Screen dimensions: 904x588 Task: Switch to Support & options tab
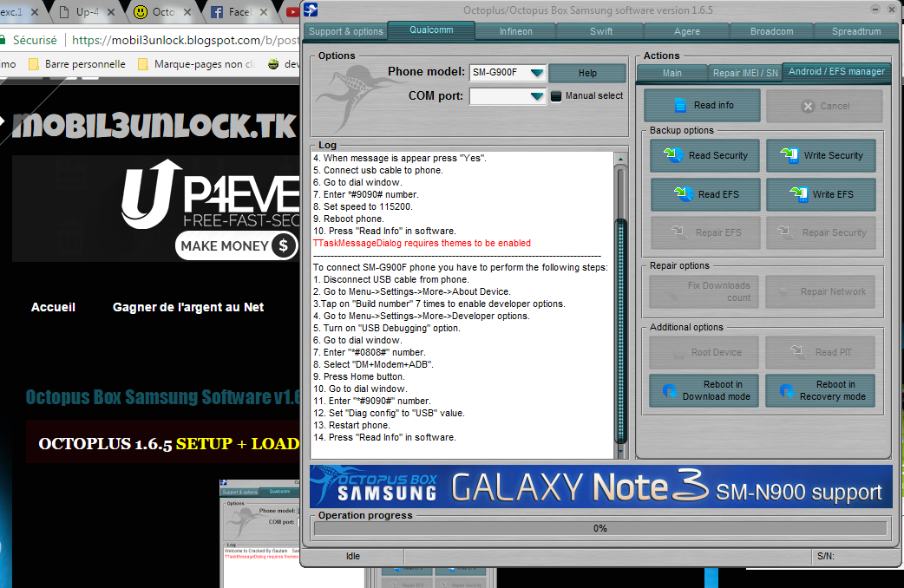[x=346, y=32]
